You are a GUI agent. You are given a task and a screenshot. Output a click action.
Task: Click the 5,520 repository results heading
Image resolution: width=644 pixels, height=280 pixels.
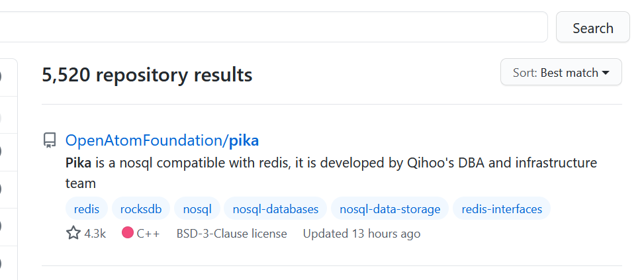click(x=147, y=75)
